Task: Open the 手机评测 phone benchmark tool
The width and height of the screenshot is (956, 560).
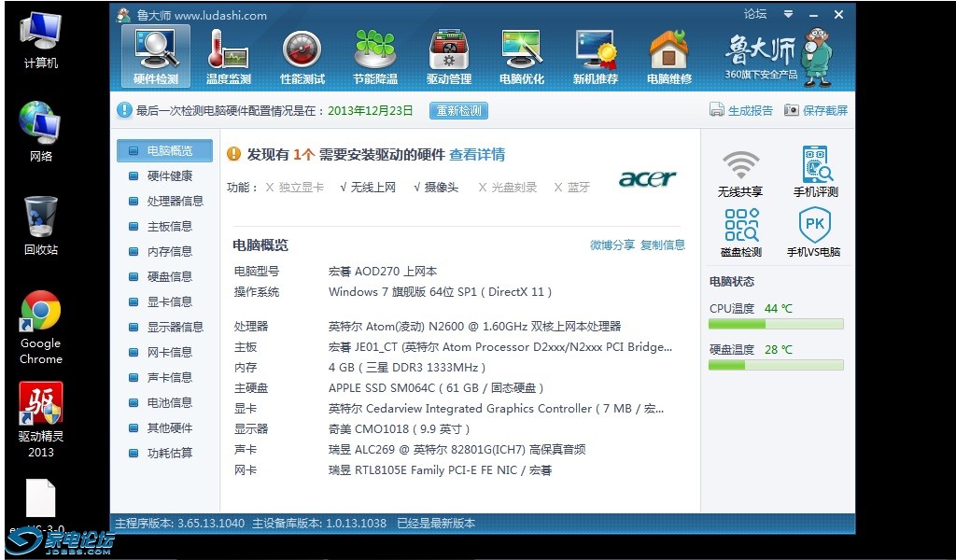Action: [815, 172]
